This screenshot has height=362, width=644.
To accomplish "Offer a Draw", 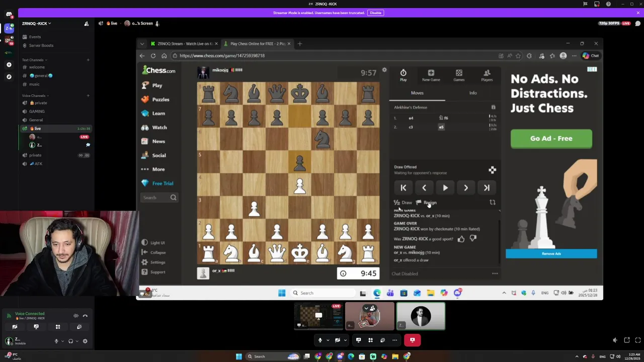I will point(403,203).
